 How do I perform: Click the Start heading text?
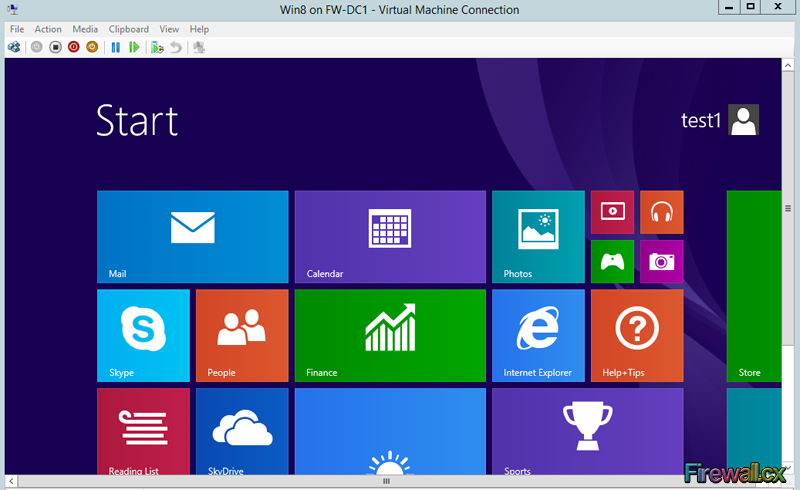click(137, 121)
